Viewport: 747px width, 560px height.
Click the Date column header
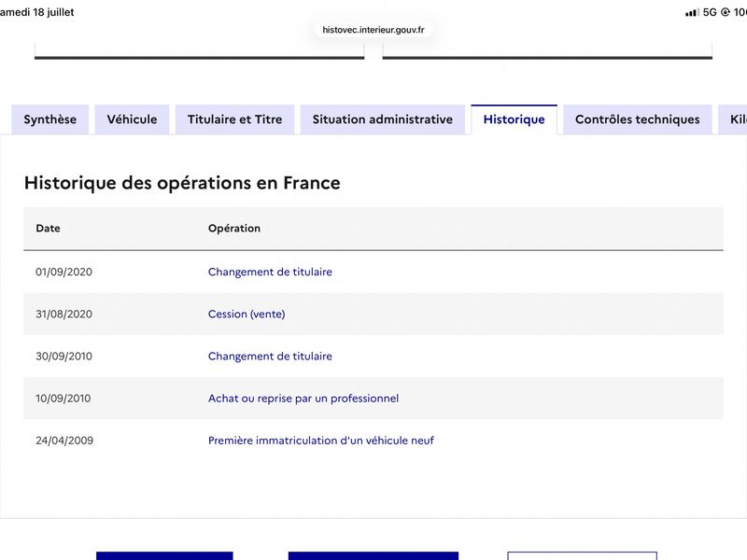pyautogui.click(x=49, y=228)
